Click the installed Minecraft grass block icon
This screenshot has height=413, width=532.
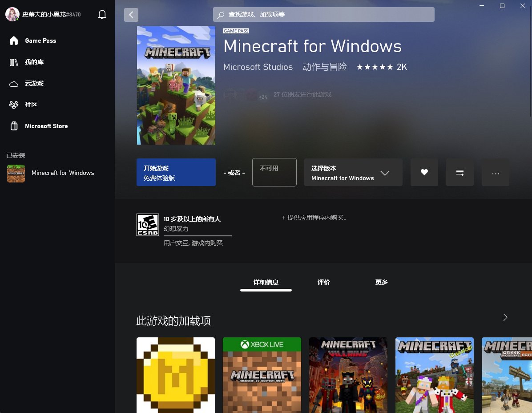(x=16, y=174)
